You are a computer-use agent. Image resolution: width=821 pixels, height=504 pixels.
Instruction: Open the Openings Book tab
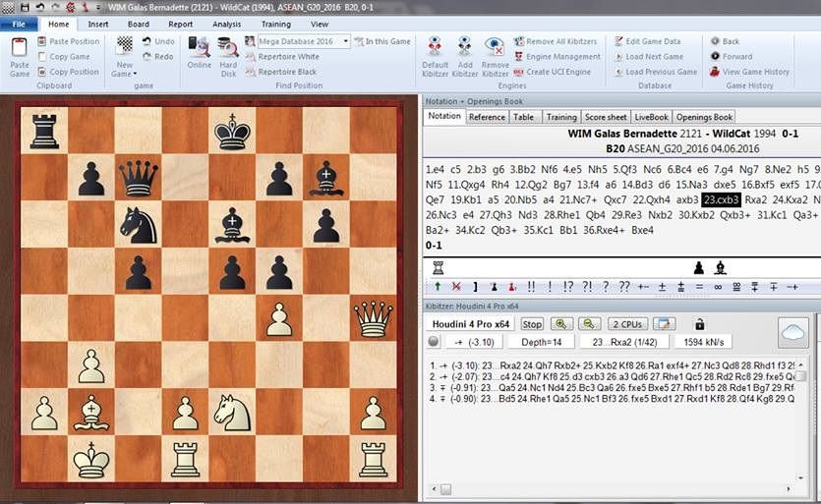[x=704, y=117]
